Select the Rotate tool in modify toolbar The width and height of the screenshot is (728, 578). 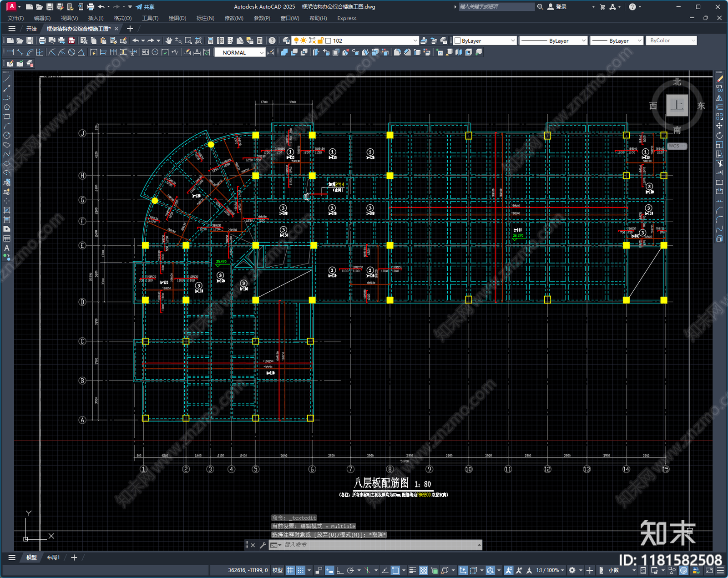720,135
